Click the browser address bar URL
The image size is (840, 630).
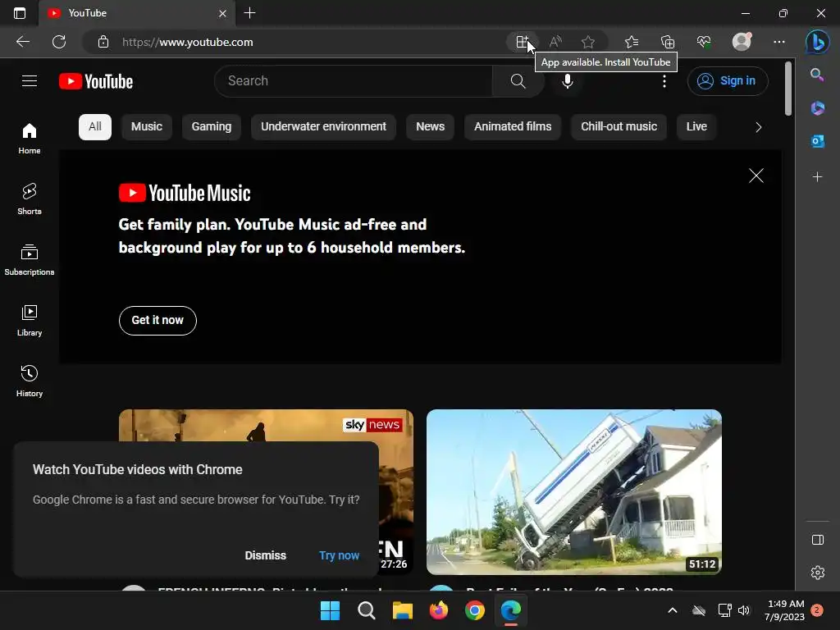tap(188, 42)
